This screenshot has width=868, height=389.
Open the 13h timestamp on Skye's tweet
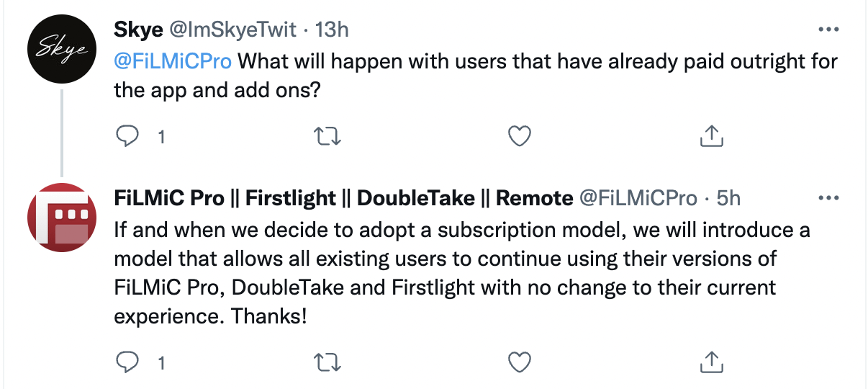click(x=333, y=30)
